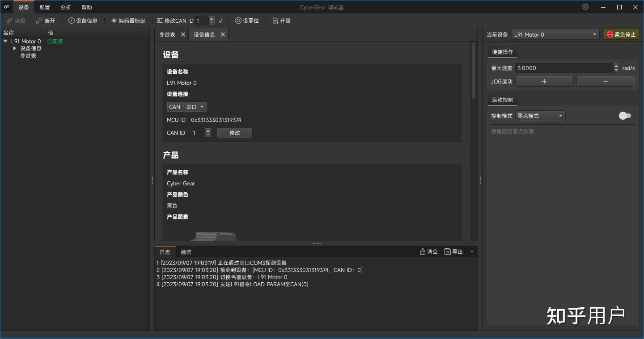The width and height of the screenshot is (644, 339).
Task: Open the settings gear in title bar
Action: click(x=585, y=7)
